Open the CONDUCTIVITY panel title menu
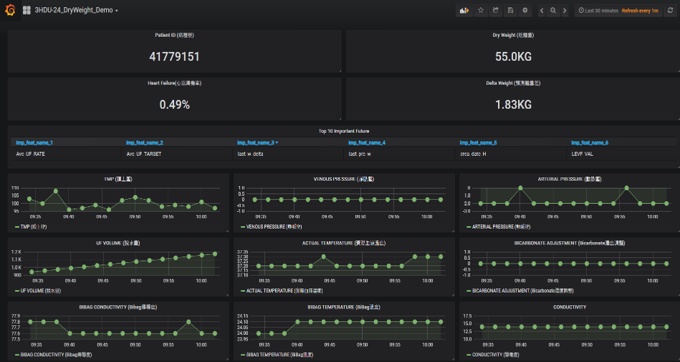Viewport: 680px width, 362px height. (569, 307)
